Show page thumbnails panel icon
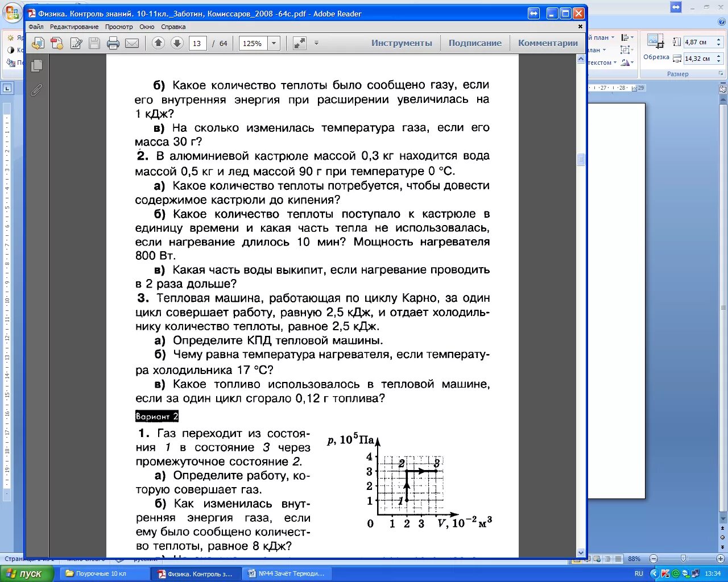 (36, 66)
